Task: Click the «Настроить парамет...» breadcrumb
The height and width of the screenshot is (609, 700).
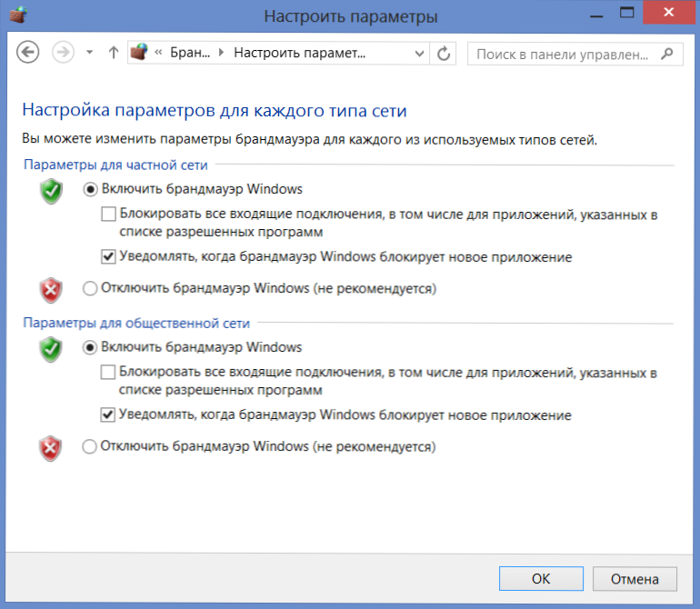Action: coord(300,53)
